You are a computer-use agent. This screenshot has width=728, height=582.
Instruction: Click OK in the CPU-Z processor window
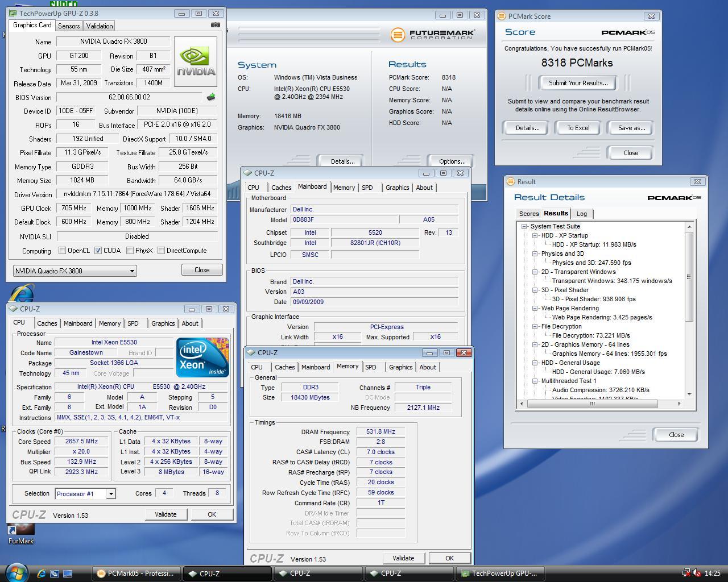tap(212, 514)
